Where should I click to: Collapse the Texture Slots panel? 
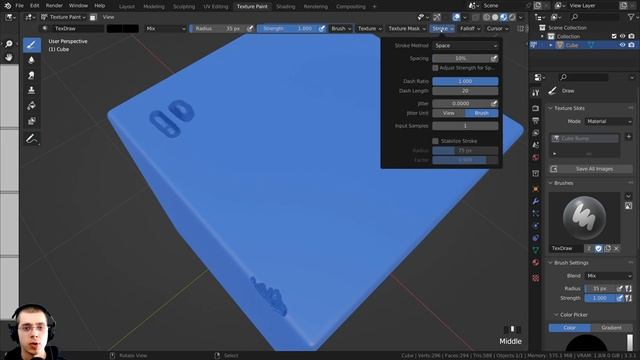point(550,108)
